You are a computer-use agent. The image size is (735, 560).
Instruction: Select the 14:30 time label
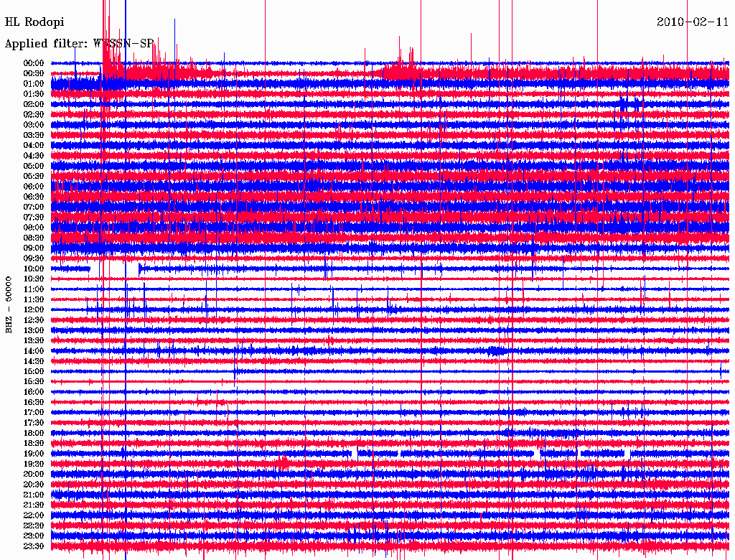(34, 362)
